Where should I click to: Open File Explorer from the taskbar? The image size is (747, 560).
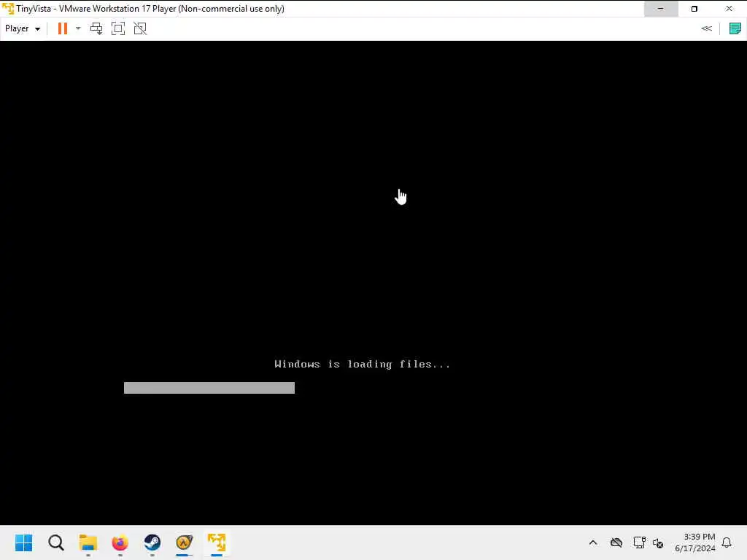click(x=88, y=542)
